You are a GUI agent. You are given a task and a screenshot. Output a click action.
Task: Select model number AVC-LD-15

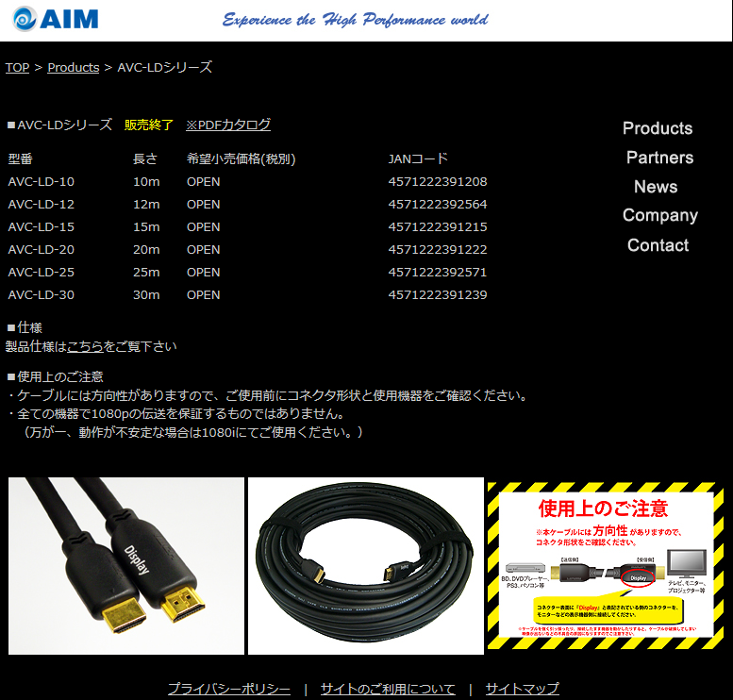(42, 226)
